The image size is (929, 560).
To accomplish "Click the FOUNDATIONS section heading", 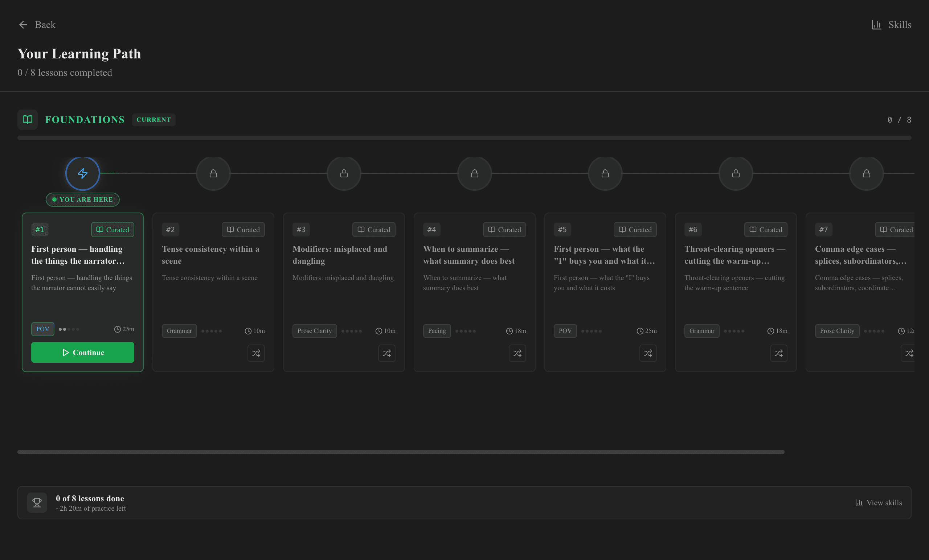I will click(x=85, y=120).
